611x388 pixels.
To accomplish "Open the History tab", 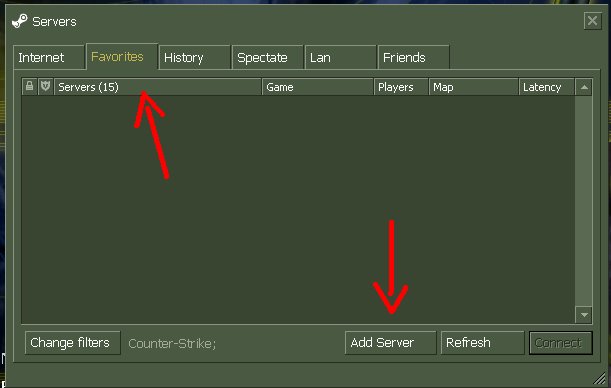I will (194, 58).
